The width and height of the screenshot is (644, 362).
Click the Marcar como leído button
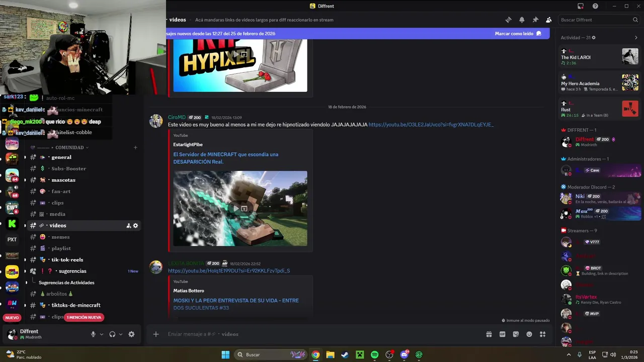pos(518,34)
